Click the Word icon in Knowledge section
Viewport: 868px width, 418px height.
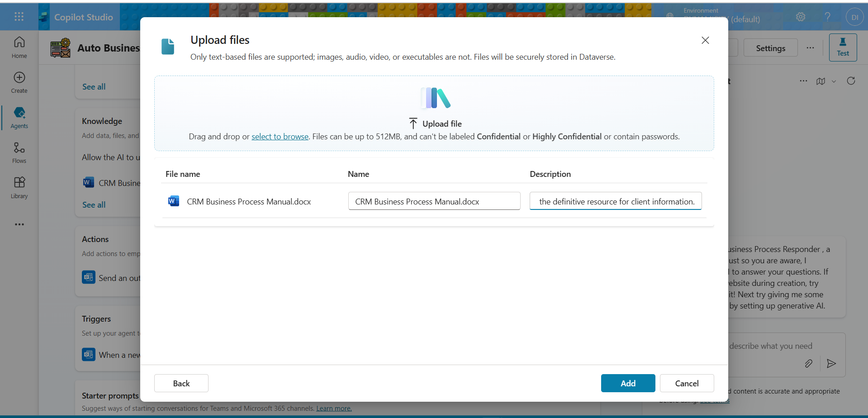tap(88, 182)
